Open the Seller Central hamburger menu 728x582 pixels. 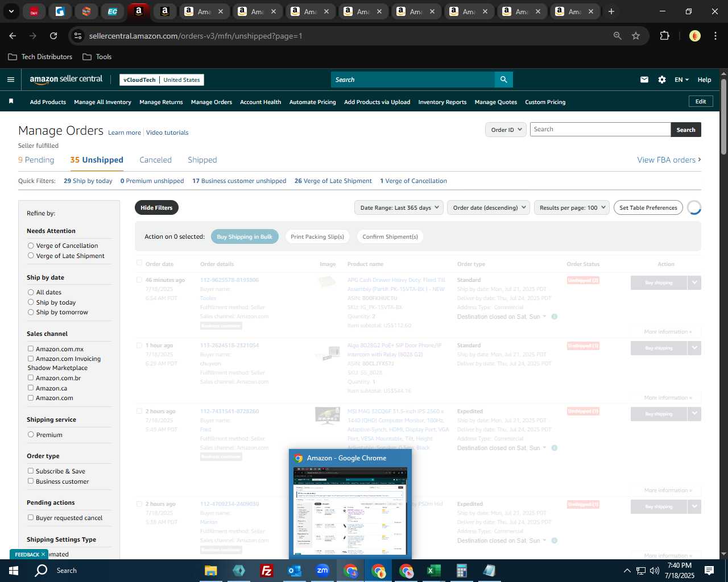click(10, 80)
